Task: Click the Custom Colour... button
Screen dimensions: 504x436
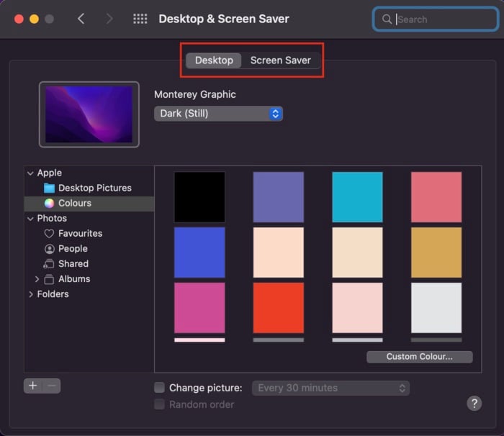Action: click(x=420, y=357)
